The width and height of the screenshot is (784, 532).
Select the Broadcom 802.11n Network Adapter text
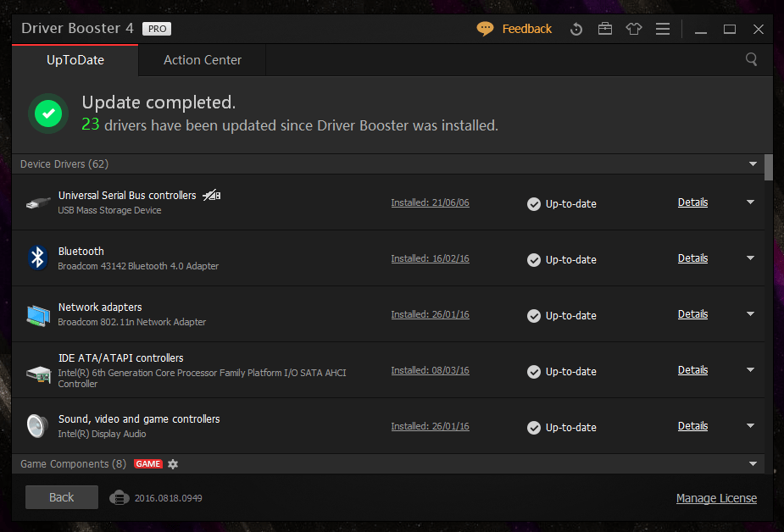tap(131, 322)
